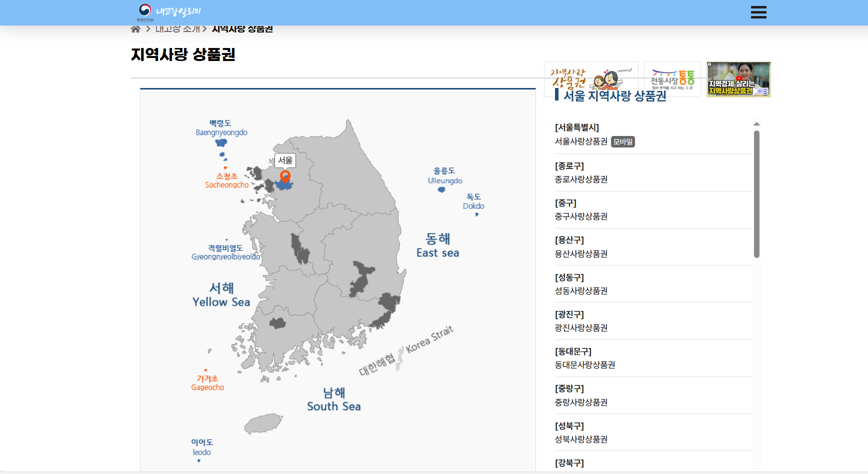The width and height of the screenshot is (868, 474).
Task: Click the orange Seoul map pin
Action: tap(285, 176)
